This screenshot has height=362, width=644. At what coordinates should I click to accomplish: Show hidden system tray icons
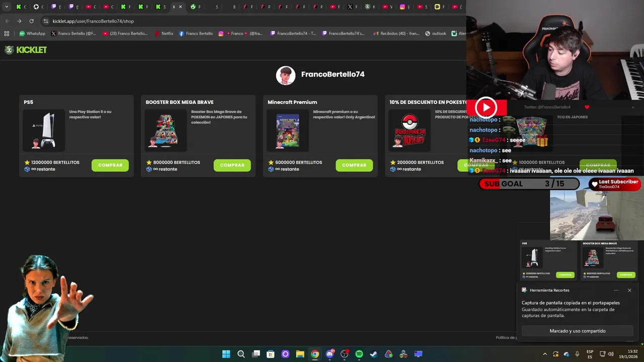coord(544,354)
